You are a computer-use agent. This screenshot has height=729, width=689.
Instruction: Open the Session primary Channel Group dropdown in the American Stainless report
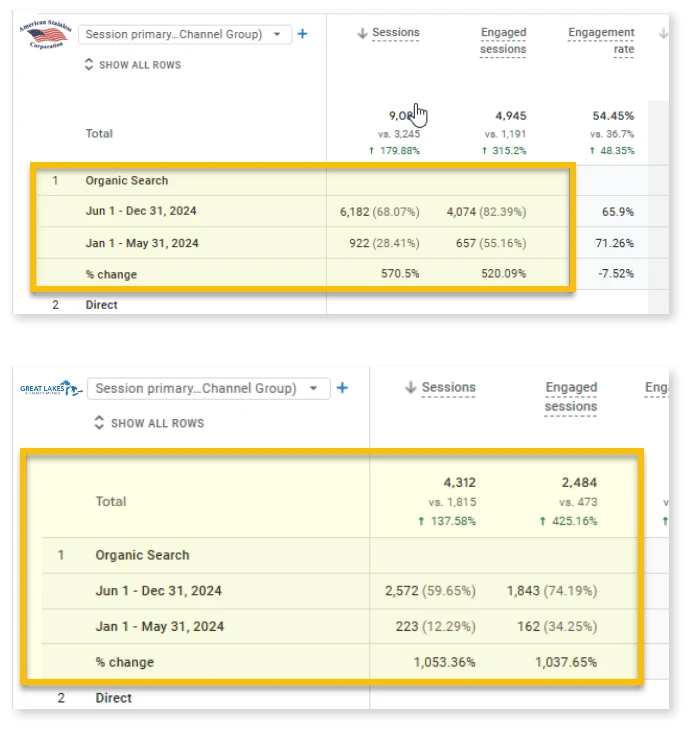click(x=186, y=34)
